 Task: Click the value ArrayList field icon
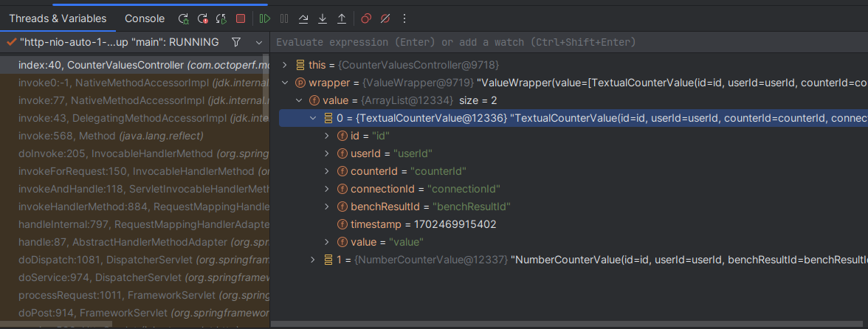[x=314, y=100]
